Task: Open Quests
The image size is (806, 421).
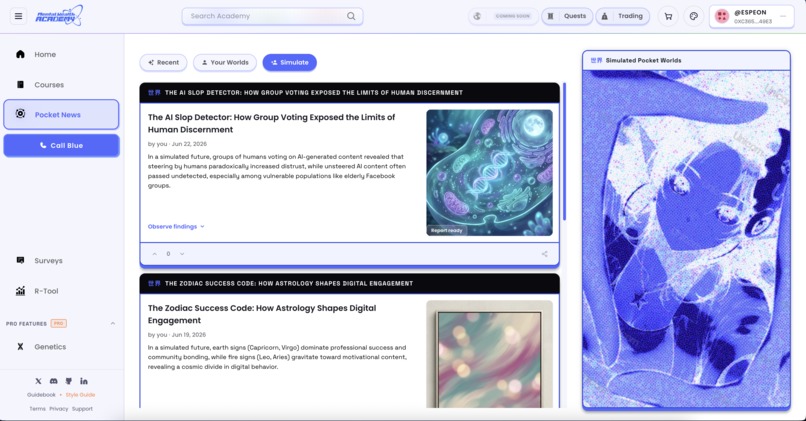Action: (567, 16)
